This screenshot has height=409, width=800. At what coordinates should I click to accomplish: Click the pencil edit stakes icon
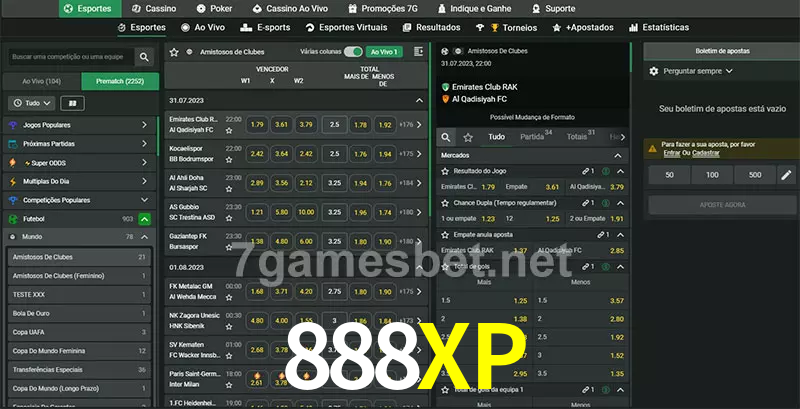pyautogui.click(x=786, y=175)
